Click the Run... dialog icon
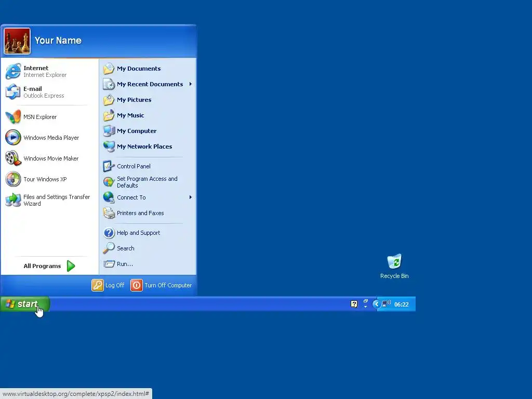This screenshot has width=532, height=399. tap(109, 264)
